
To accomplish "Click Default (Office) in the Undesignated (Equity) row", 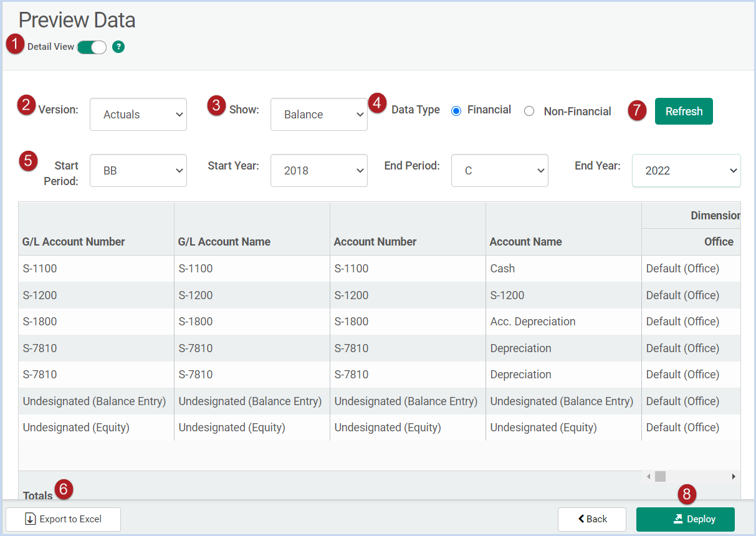I will 692,428.
